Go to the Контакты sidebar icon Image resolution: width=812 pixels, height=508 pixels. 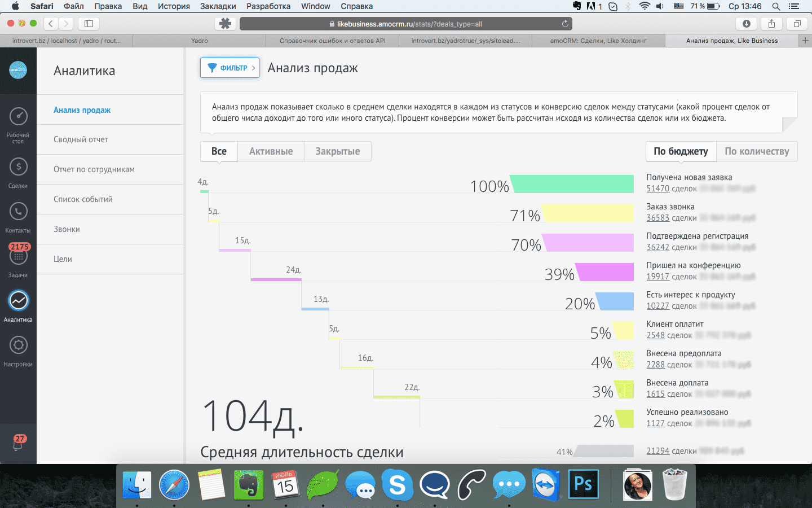pos(18,212)
